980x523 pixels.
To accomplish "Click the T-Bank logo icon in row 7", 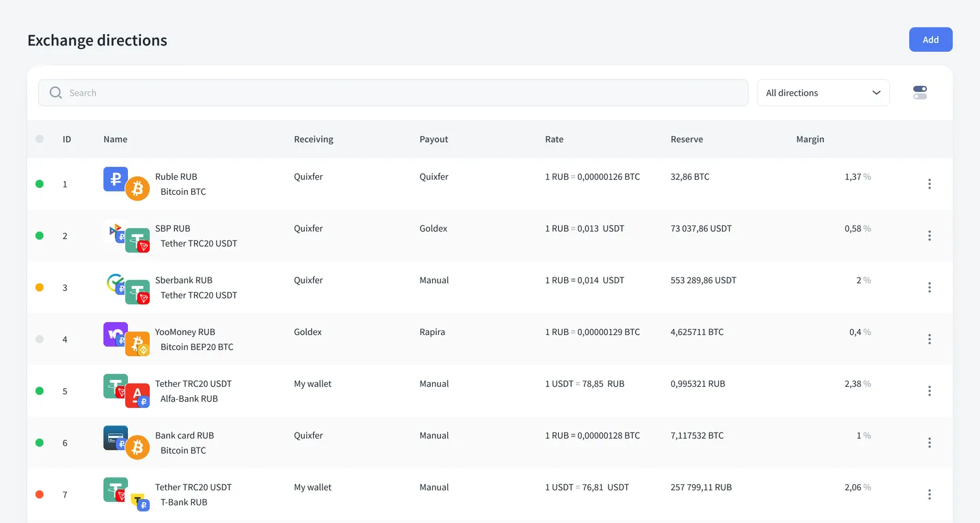I will [x=140, y=502].
